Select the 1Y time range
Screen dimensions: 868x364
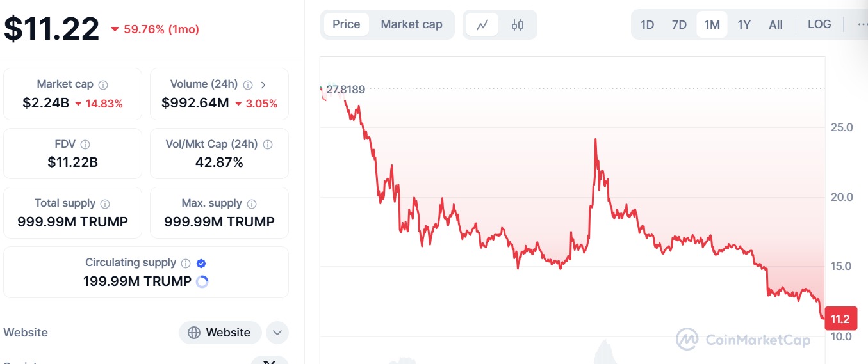pos(744,25)
